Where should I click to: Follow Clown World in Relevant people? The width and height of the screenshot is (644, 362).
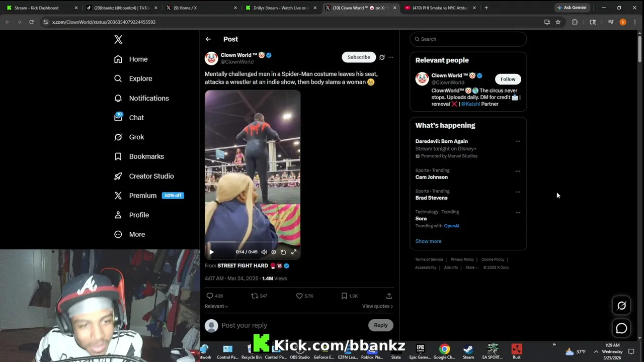point(508,79)
